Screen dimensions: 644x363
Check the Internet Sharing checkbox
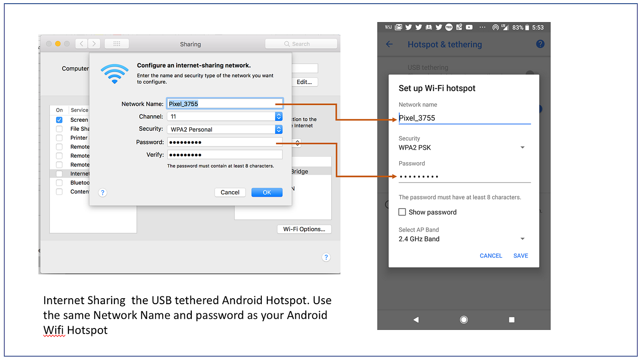(59, 173)
